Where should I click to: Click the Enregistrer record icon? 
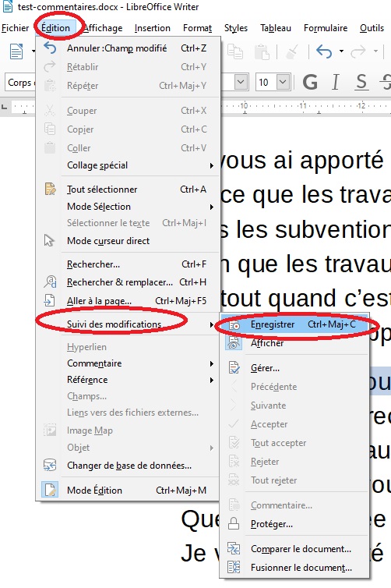coord(234,324)
